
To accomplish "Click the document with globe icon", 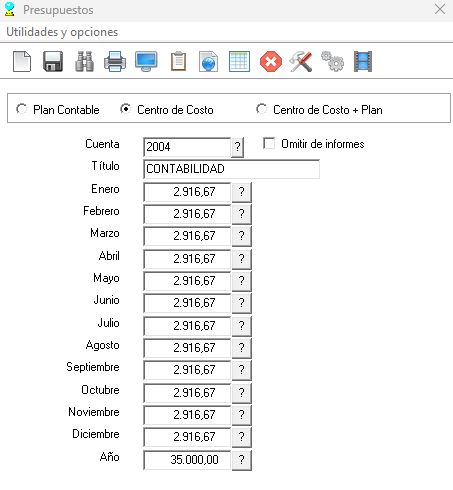I will [x=208, y=62].
